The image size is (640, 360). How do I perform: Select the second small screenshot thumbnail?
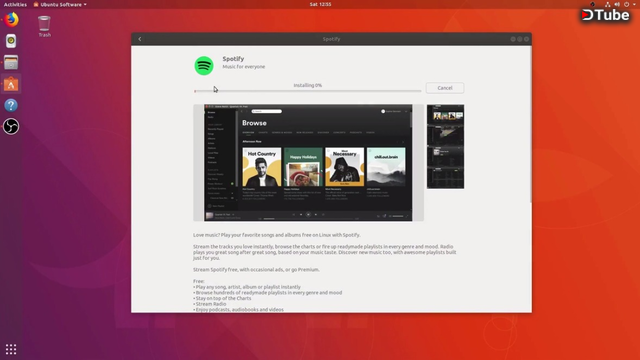coord(445,136)
